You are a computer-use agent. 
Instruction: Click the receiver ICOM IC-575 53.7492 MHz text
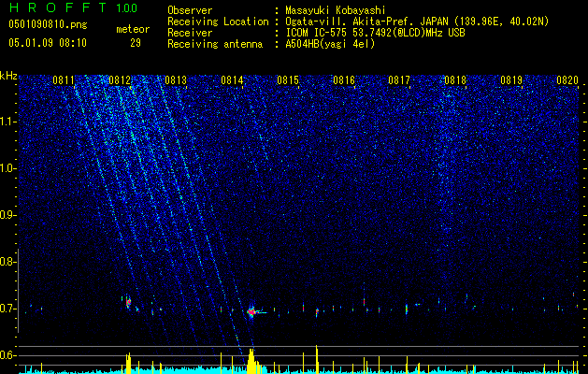coord(375,33)
